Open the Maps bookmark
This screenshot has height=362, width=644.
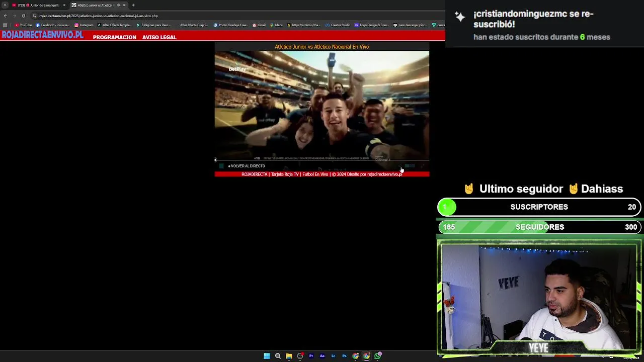point(276,25)
